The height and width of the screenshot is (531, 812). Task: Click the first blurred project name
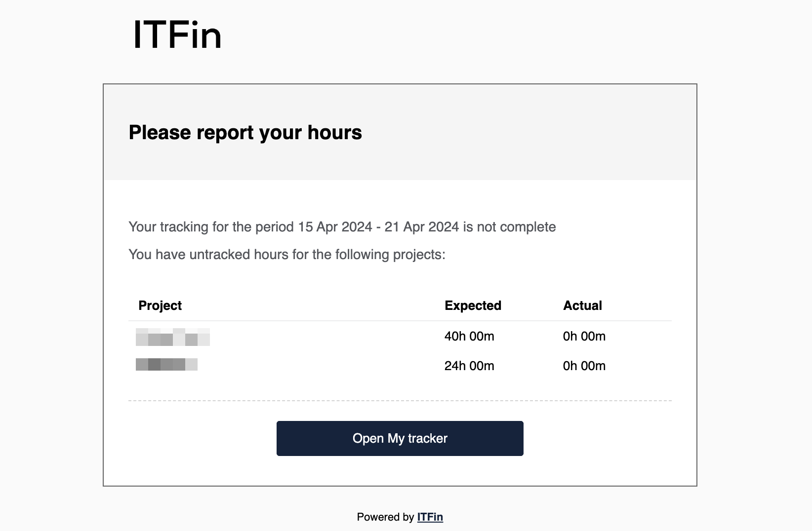[173, 337]
